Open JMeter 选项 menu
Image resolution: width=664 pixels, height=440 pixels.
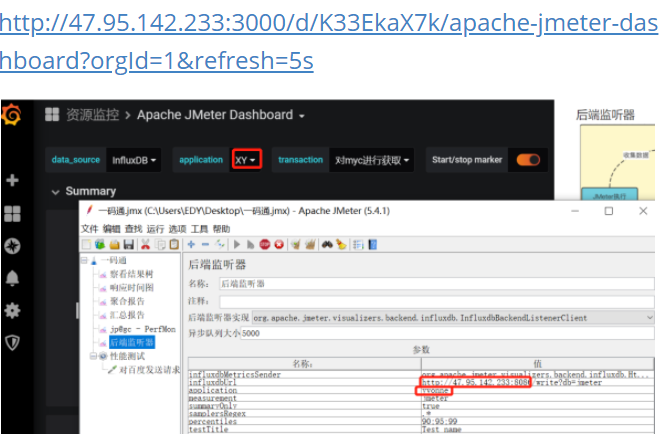[x=177, y=229]
